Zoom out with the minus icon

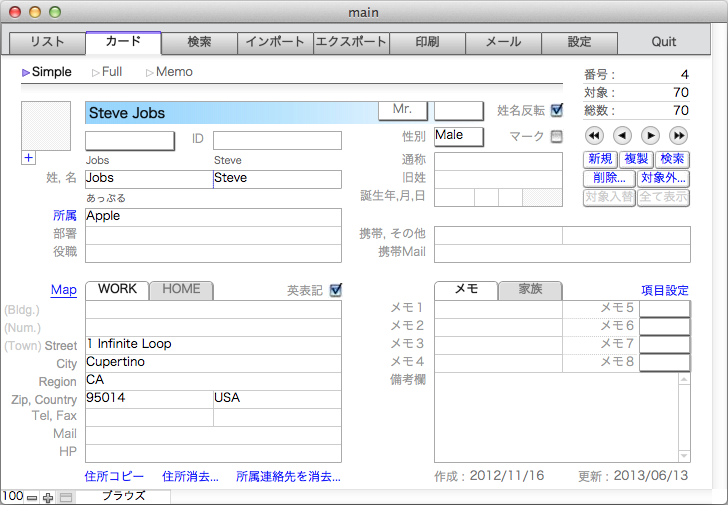[x=32, y=497]
